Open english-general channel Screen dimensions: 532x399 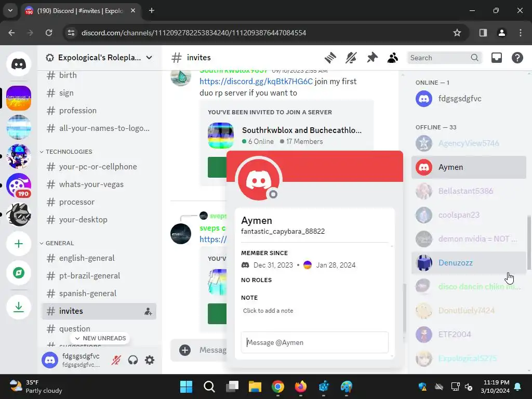(99, 258)
